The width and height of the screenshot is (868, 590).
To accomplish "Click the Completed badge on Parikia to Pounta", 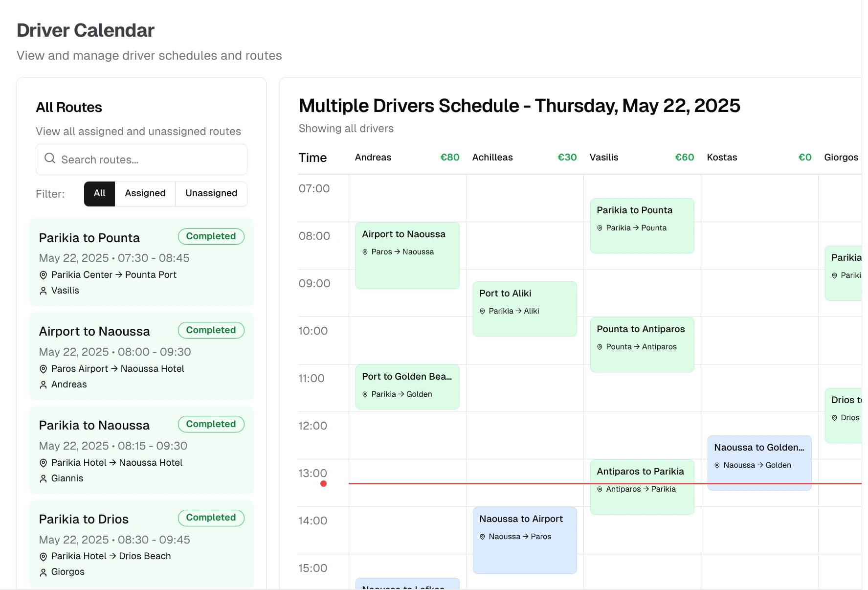I will coord(211,236).
